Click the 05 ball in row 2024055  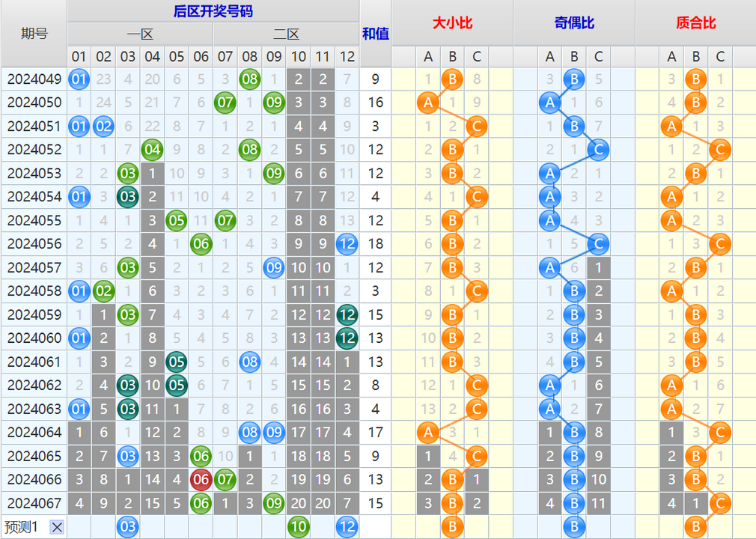pyautogui.click(x=177, y=220)
